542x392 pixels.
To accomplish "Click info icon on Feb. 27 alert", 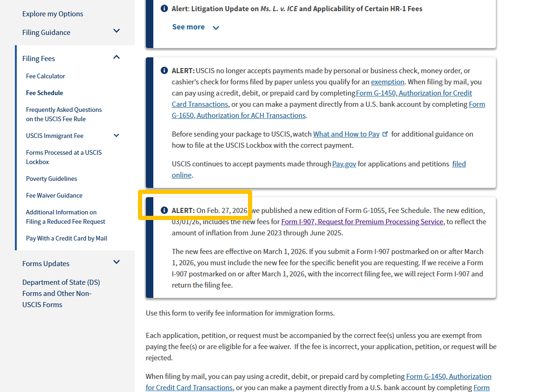I will tap(164, 210).
